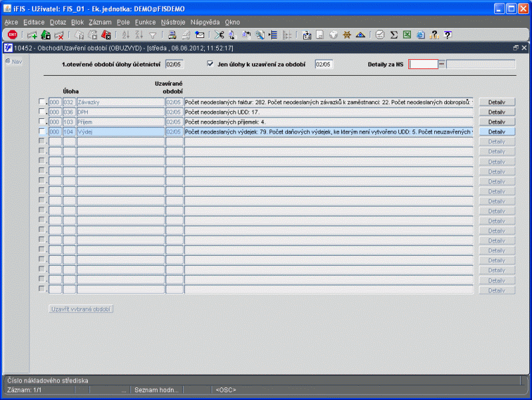The image size is (532, 400).
Task: Click the sort descending Z-A icon
Action: click(x=139, y=35)
